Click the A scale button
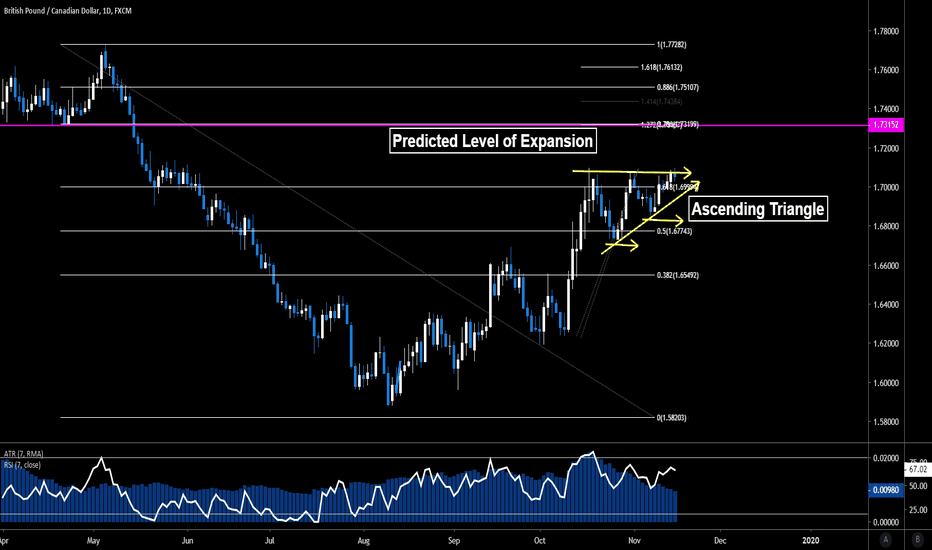This screenshot has width=932, height=550. click(886, 540)
